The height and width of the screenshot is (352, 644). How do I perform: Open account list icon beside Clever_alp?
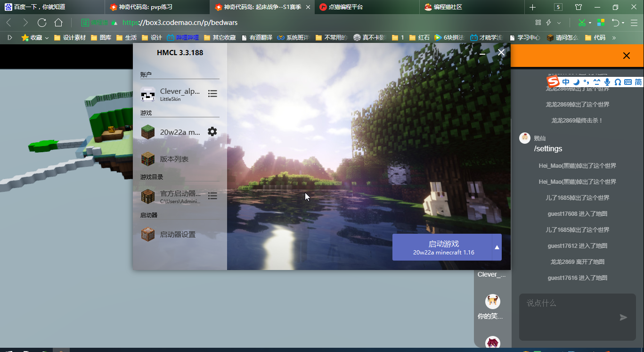(x=212, y=94)
